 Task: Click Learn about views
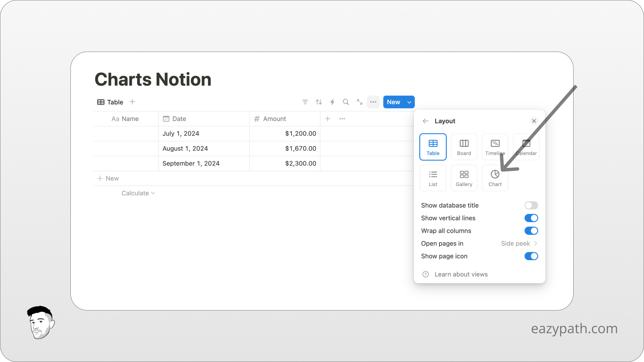click(461, 274)
